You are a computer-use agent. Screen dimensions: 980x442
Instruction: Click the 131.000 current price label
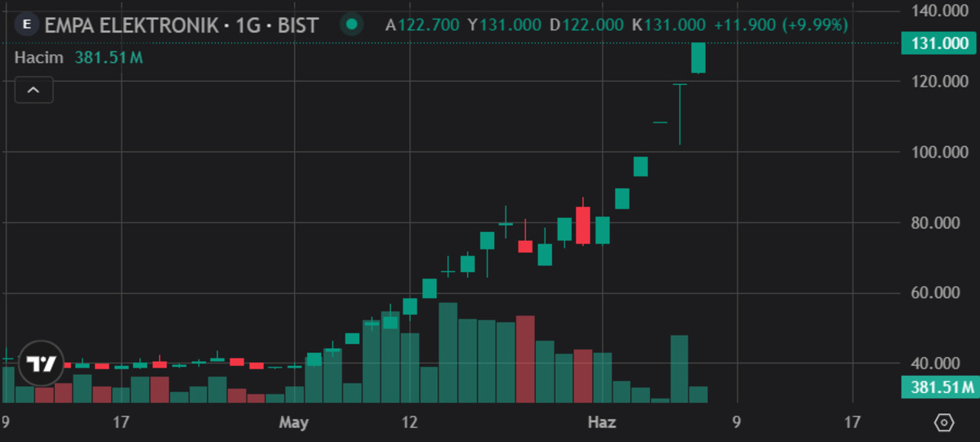click(939, 44)
